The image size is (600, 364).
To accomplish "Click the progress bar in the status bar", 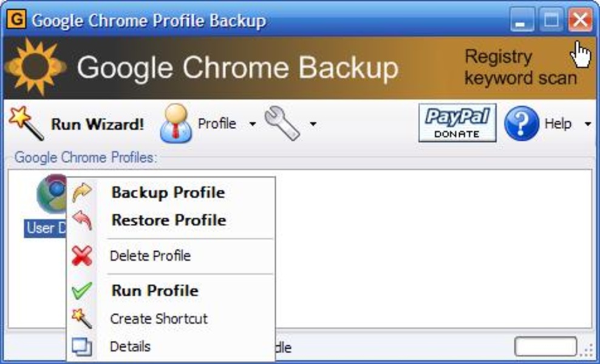I will tap(545, 347).
